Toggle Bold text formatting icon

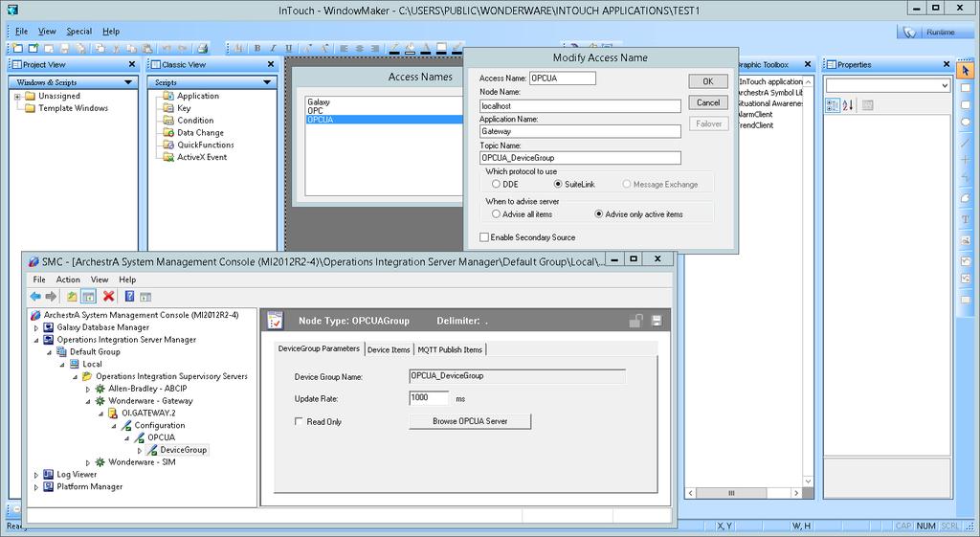[x=256, y=48]
